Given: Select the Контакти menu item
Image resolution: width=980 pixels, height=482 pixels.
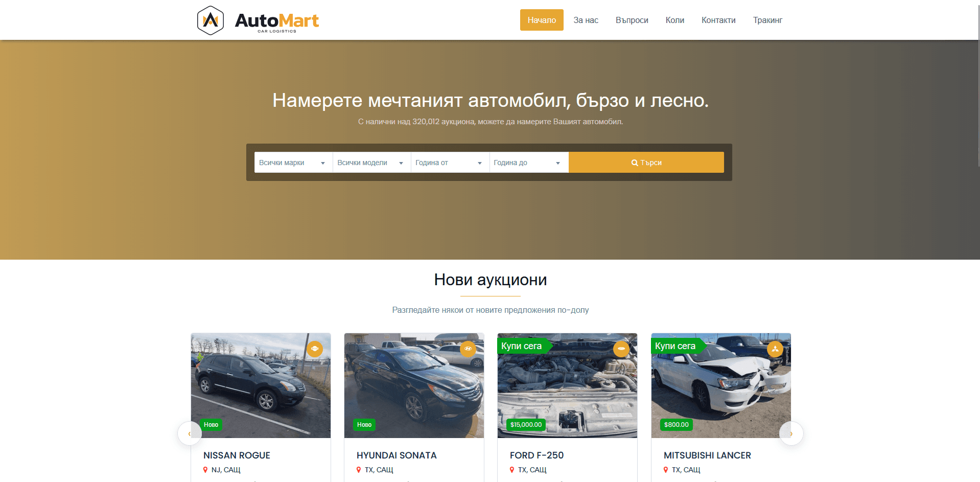Looking at the screenshot, I should (718, 20).
